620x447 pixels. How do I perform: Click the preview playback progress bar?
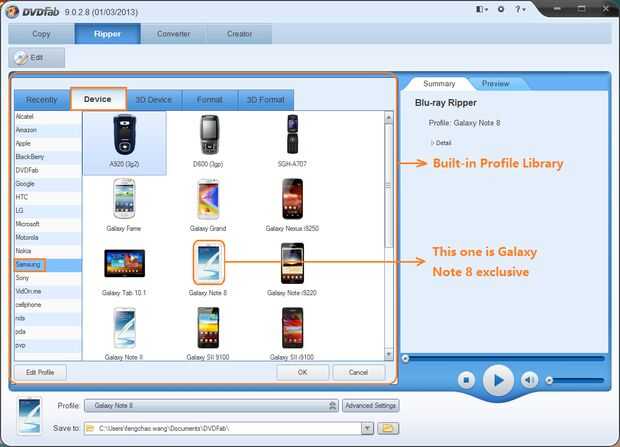(x=504, y=358)
